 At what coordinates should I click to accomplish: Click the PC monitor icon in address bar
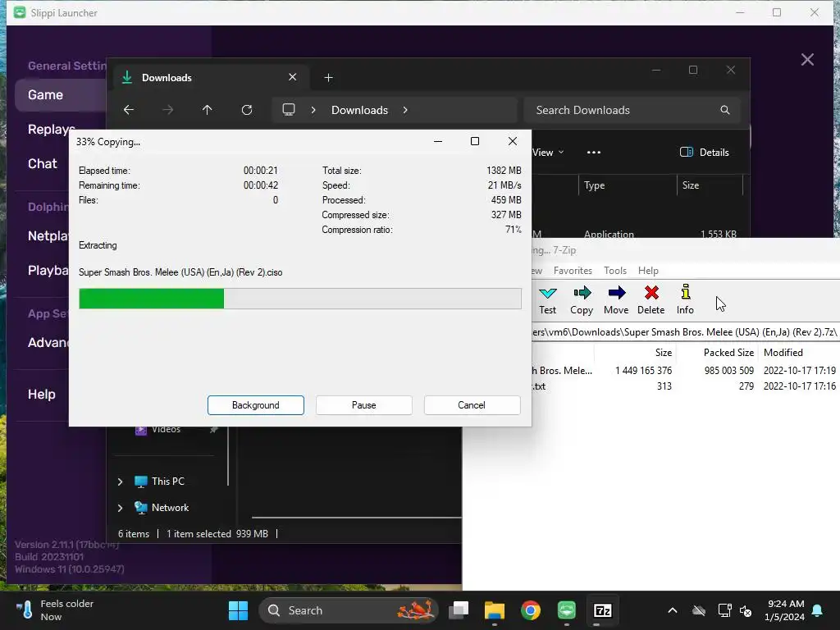(x=289, y=110)
